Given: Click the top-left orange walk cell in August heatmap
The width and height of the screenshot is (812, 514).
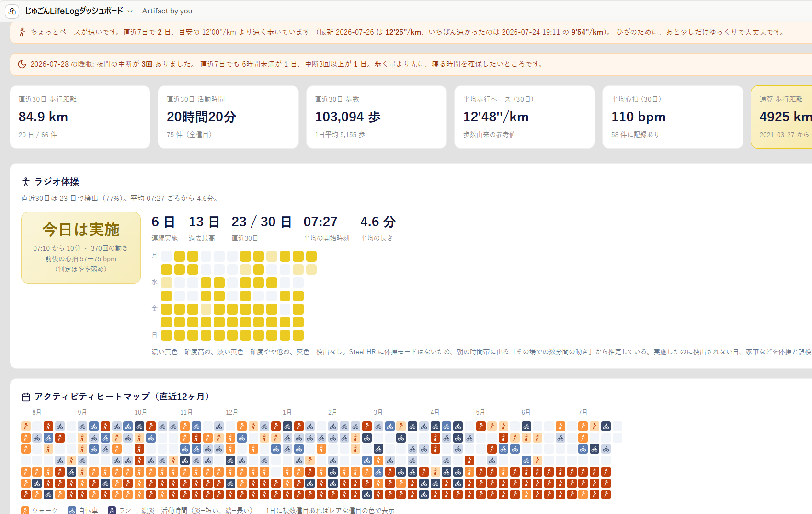Looking at the screenshot, I should [x=26, y=426].
